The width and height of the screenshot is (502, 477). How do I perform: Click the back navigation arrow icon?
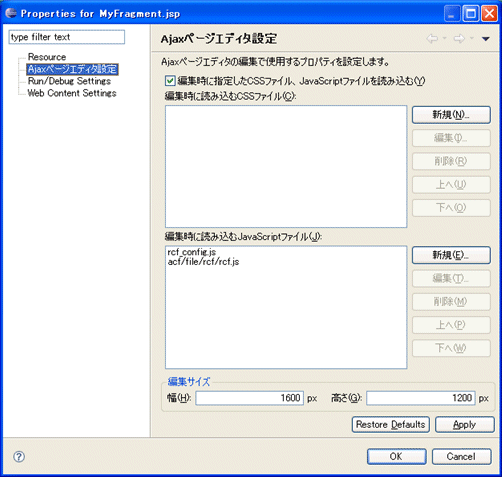coord(432,39)
